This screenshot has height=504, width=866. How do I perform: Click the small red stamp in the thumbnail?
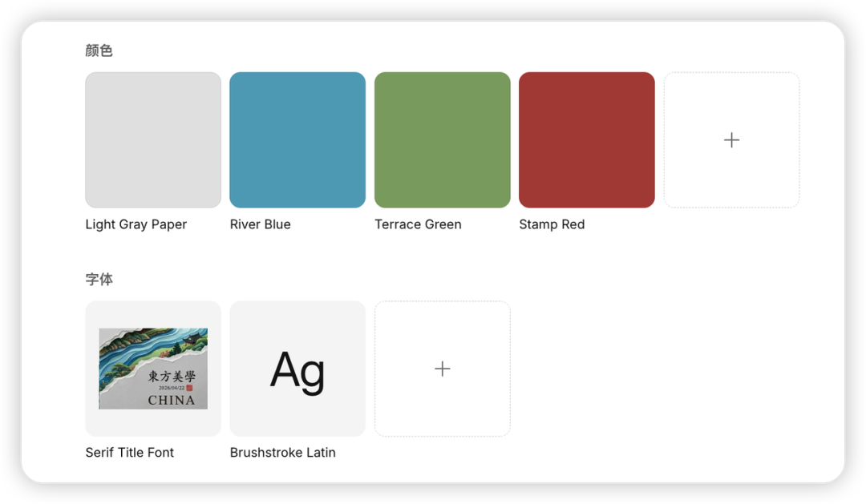(x=189, y=388)
